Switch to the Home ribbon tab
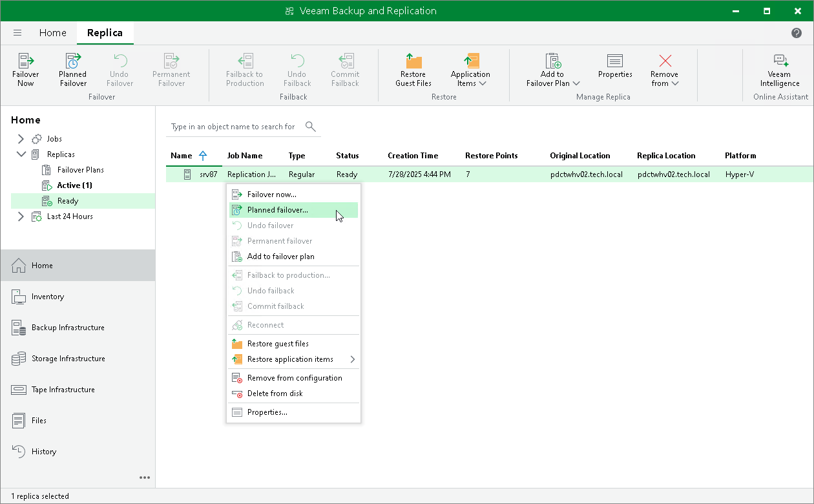Image resolution: width=814 pixels, height=504 pixels. pyautogui.click(x=52, y=33)
